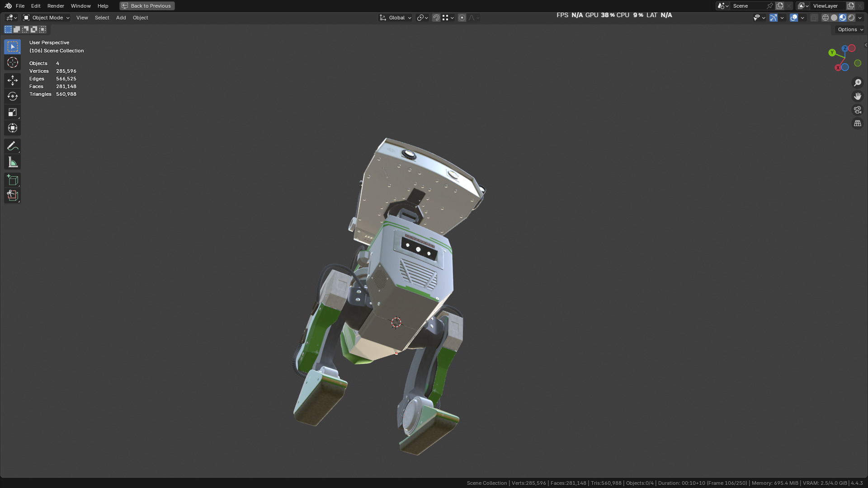Switch to solid shading

834,18
